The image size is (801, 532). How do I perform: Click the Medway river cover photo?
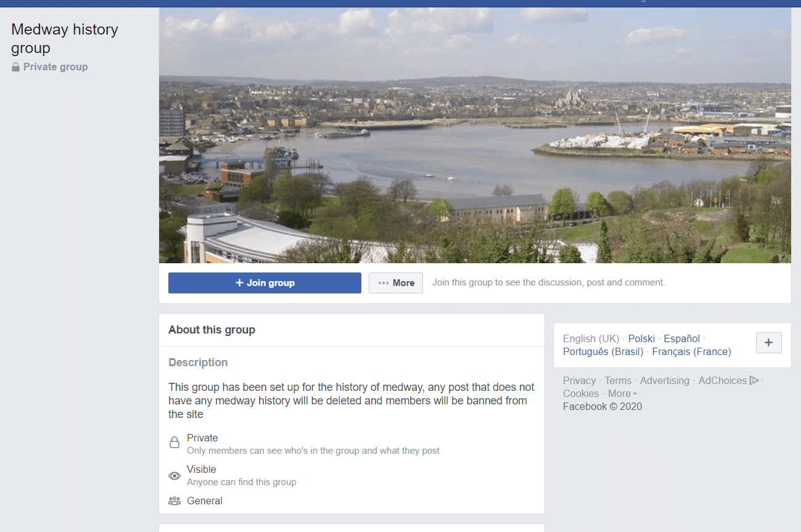[x=475, y=136]
